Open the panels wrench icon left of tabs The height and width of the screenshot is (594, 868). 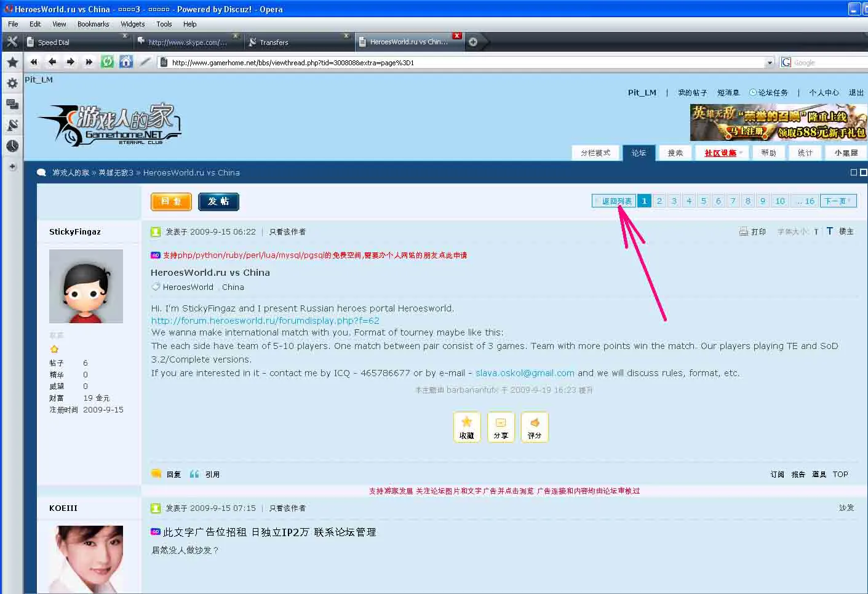[x=12, y=42]
